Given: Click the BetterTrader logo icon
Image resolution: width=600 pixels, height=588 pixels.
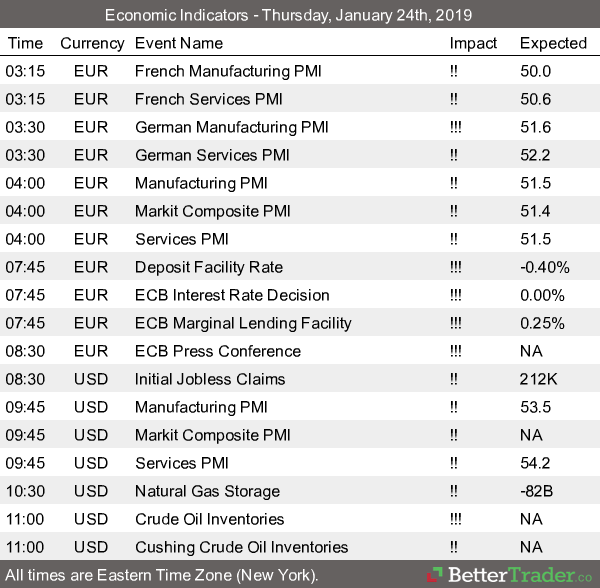Looking at the screenshot, I should (434, 576).
